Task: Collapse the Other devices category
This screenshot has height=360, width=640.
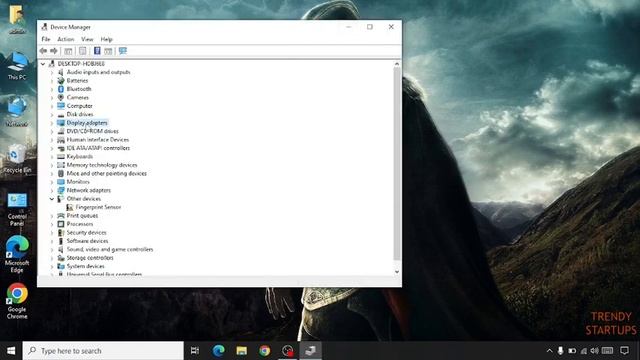Action: [x=52, y=199]
